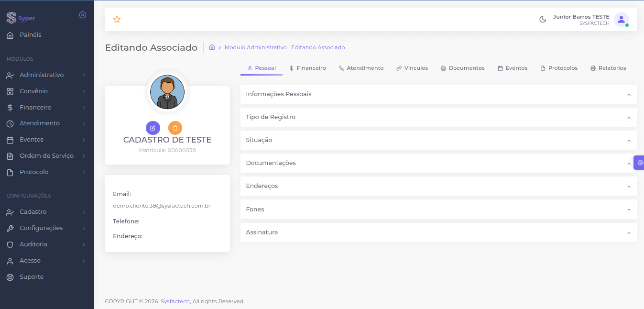This screenshot has width=644, height=309.
Task: Click the favorites star icon
Action: pos(117,19)
